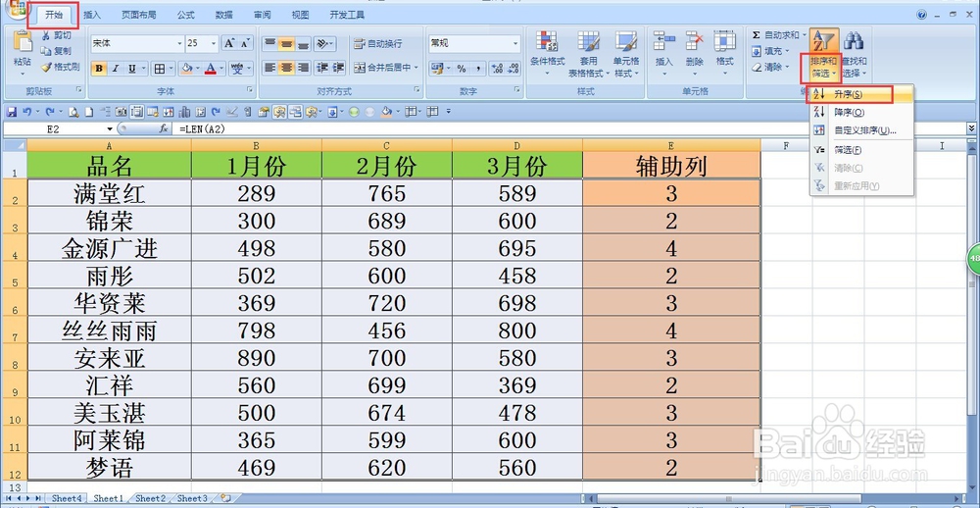Viewport: 980px width, 508px height.
Task: Click the Sort and Filter (排序和筛选) button
Action: (x=823, y=56)
